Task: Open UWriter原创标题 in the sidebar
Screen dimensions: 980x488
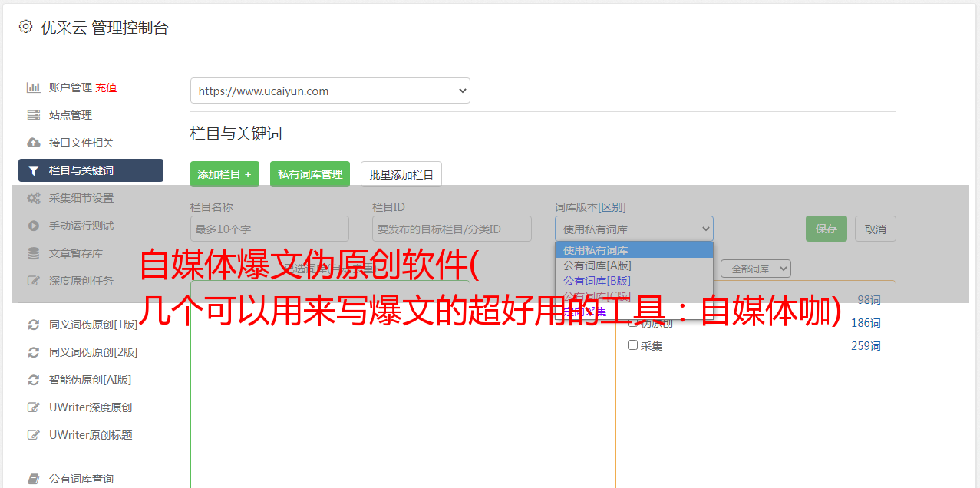Action: (x=91, y=435)
